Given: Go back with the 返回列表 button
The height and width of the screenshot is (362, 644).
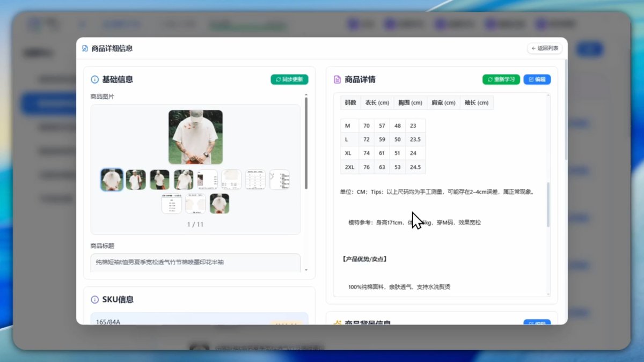Looking at the screenshot, I should pyautogui.click(x=545, y=48).
